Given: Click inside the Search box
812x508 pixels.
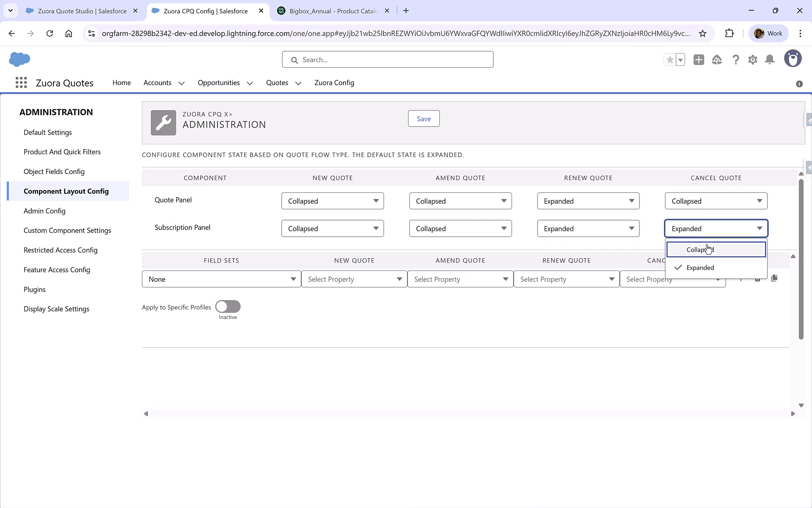Looking at the screenshot, I should click(x=387, y=59).
